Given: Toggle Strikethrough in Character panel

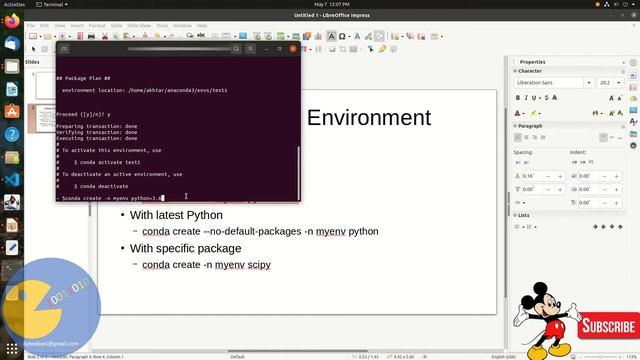Looking at the screenshot, I should [x=546, y=98].
